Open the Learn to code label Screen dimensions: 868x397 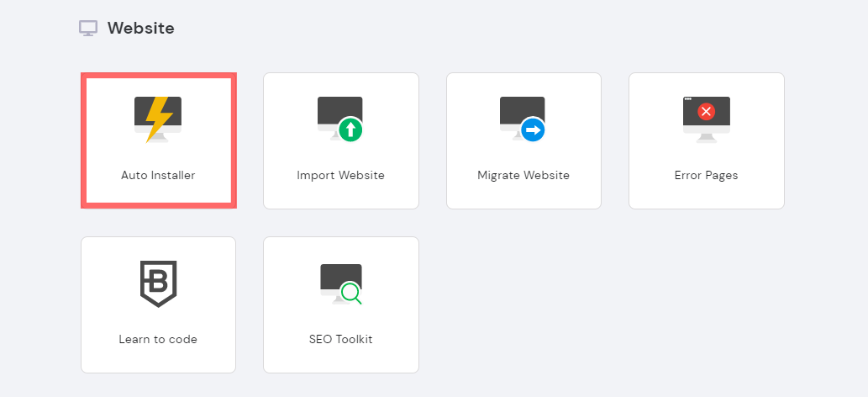[x=158, y=340]
